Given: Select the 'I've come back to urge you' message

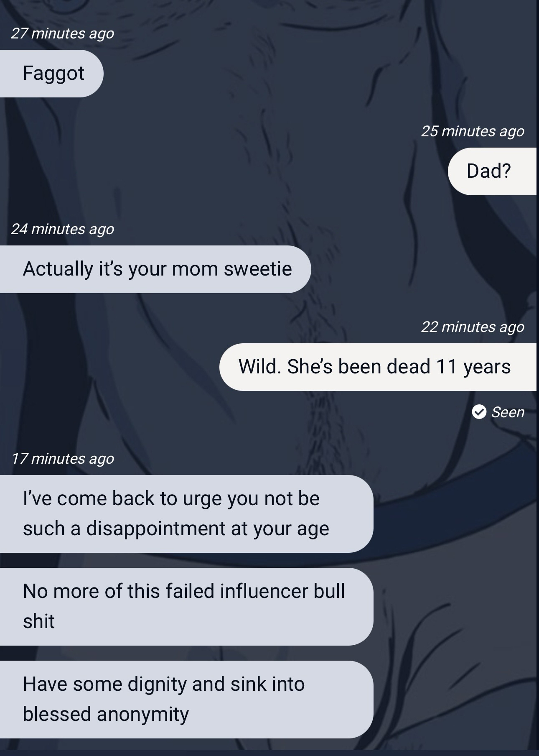Looking at the screenshot, I should [186, 513].
